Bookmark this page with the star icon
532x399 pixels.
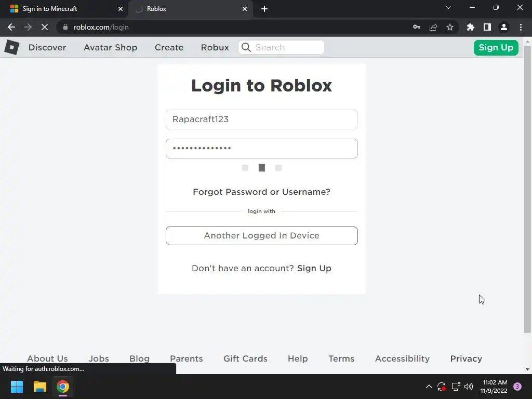[x=450, y=27]
